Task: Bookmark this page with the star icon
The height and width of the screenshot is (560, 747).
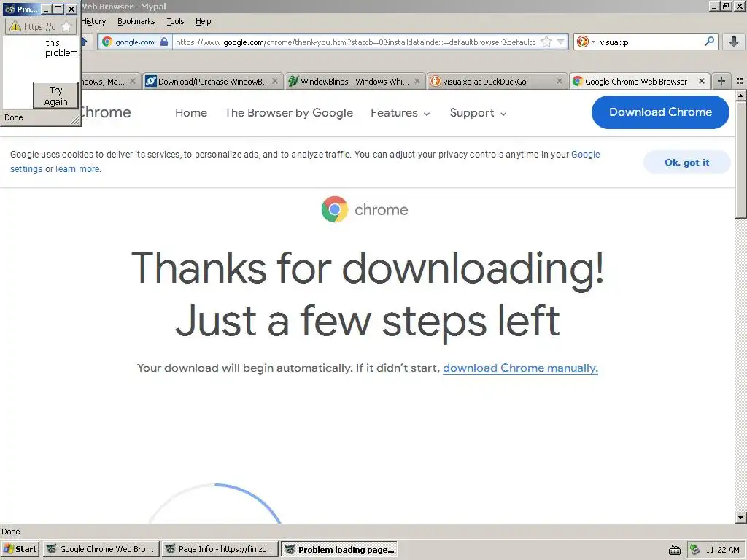Action: pyautogui.click(x=546, y=42)
